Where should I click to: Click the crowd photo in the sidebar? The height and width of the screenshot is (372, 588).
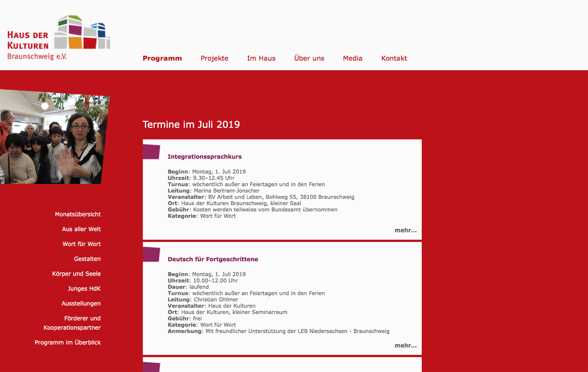pyautogui.click(x=54, y=137)
